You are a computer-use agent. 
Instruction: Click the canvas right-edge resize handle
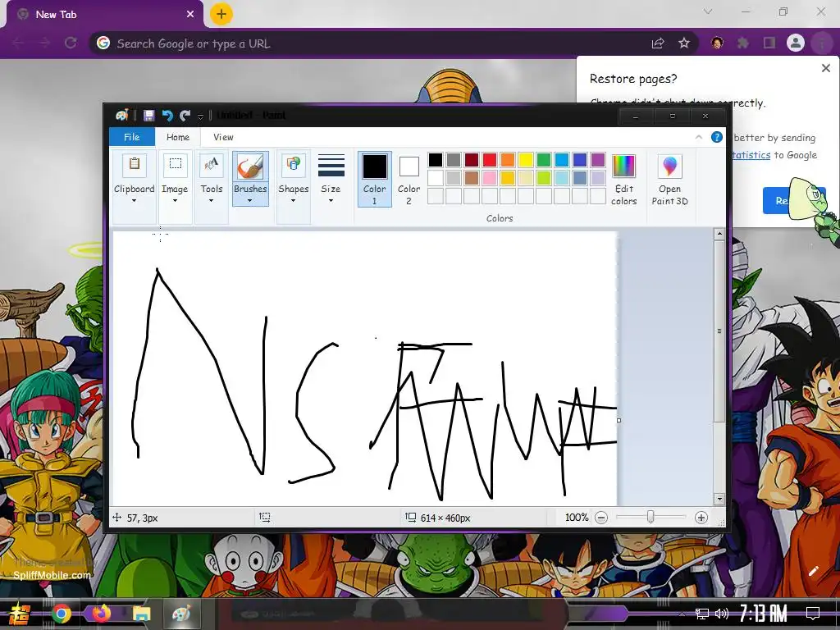(x=619, y=421)
